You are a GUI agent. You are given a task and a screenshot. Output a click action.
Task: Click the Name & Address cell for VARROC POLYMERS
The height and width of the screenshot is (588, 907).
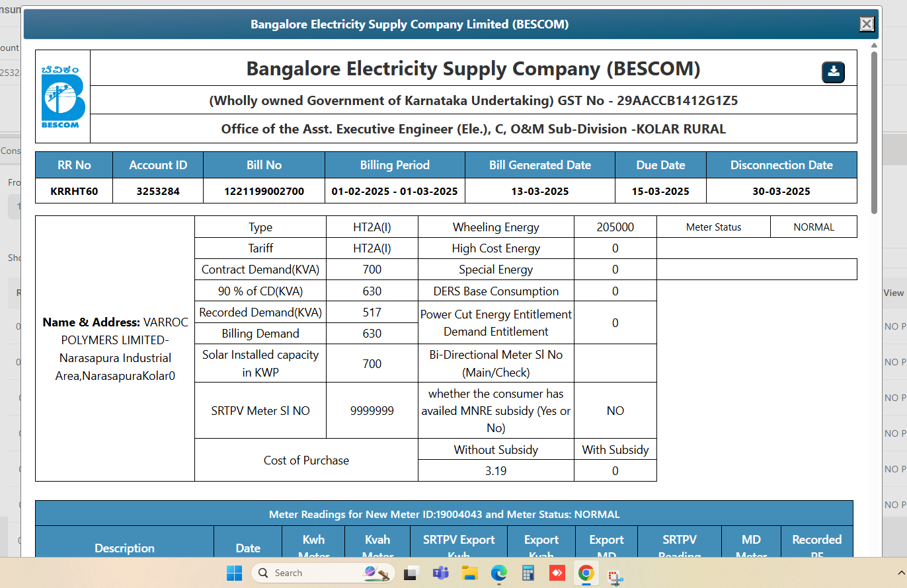[115, 349]
